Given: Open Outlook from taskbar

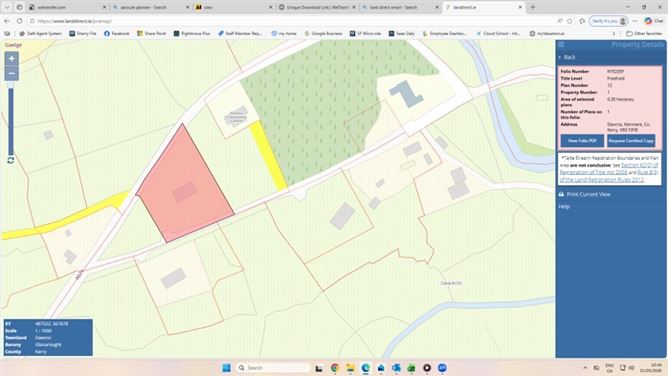Looking at the screenshot, I should pyautogui.click(x=396, y=367).
